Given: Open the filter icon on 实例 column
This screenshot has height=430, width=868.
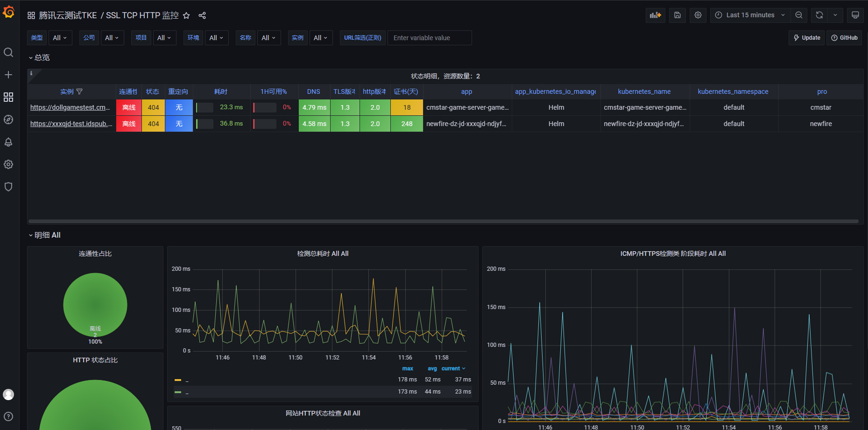Looking at the screenshot, I should 79,92.
